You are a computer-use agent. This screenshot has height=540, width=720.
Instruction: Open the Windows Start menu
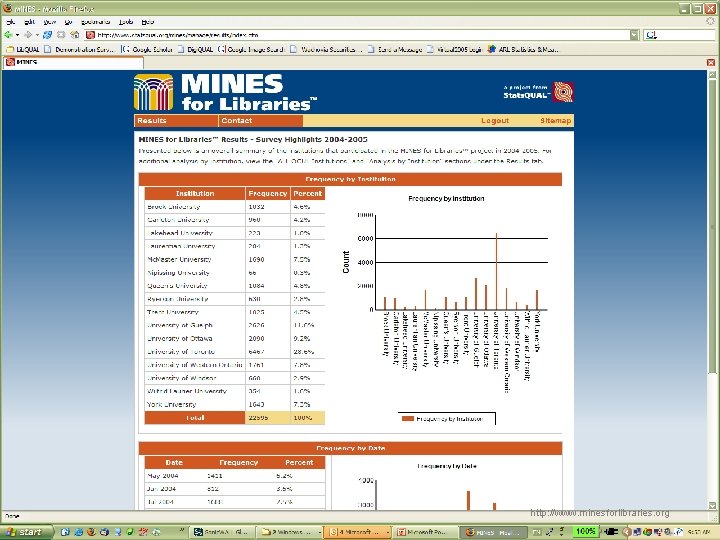(x=25, y=532)
